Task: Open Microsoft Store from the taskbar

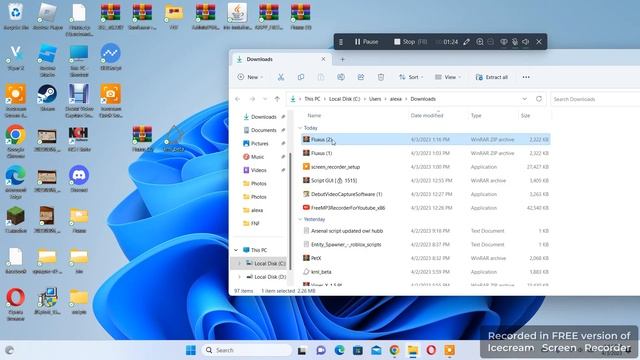Action: 358,350
